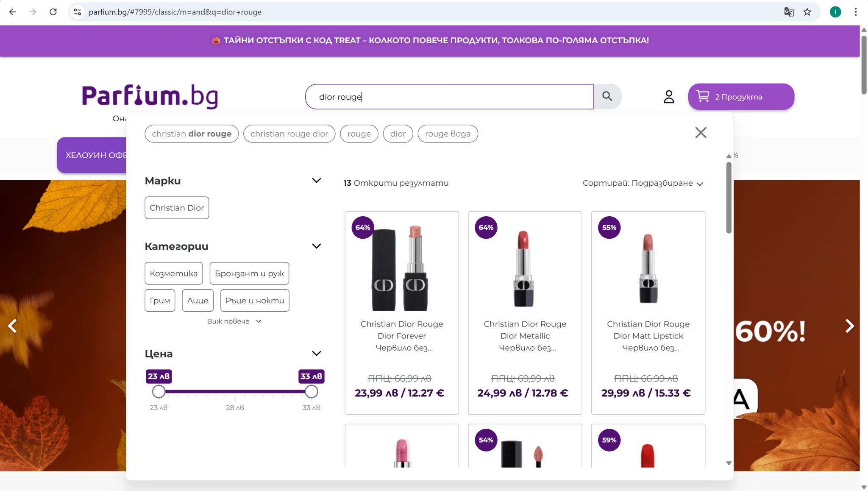Screen dimensions: 868x491
Task: Bookmark this page with the star icon
Action: [x=807, y=12]
